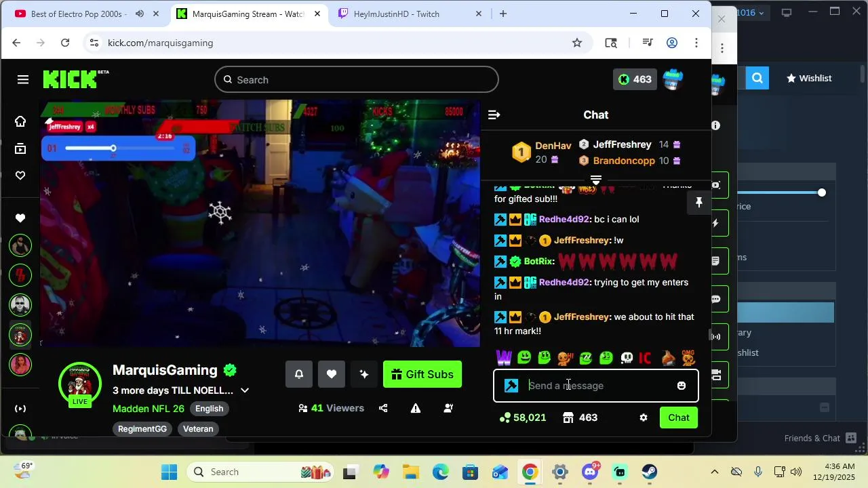Open the Browse icon in Kick sidebar
Screen dimensions: 868x488
(x=20, y=148)
